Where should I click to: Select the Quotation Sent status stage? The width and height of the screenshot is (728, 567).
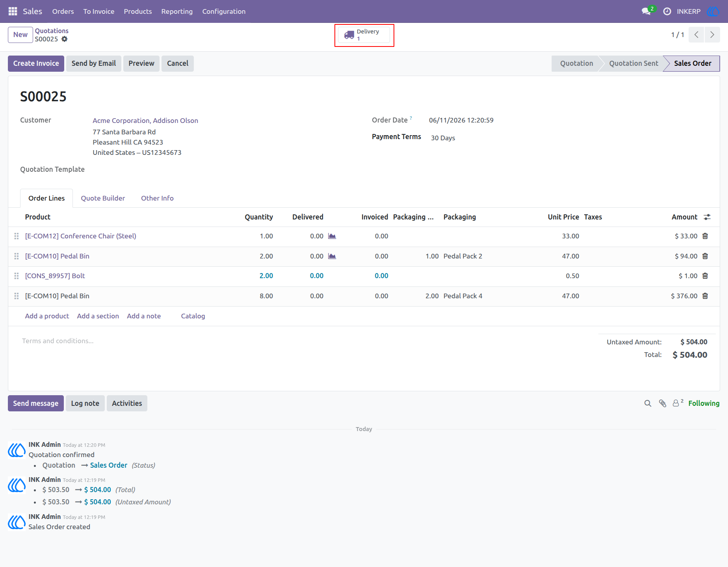click(633, 63)
